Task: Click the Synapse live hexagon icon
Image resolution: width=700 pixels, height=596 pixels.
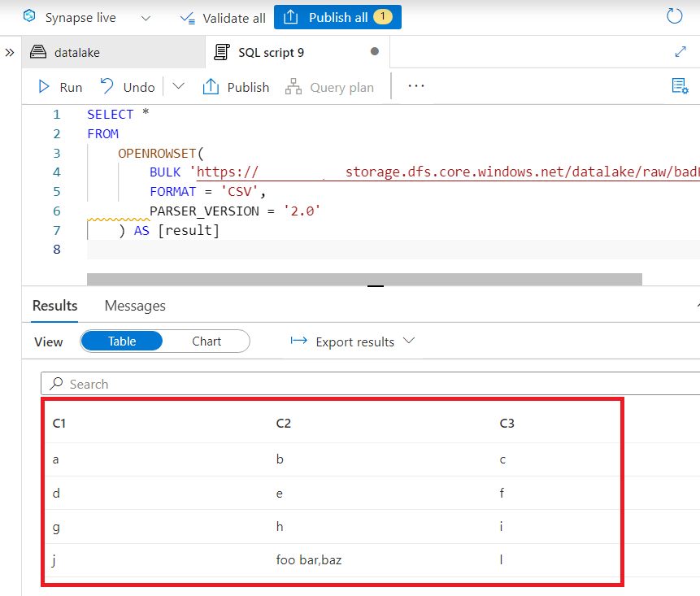Action: 29,16
